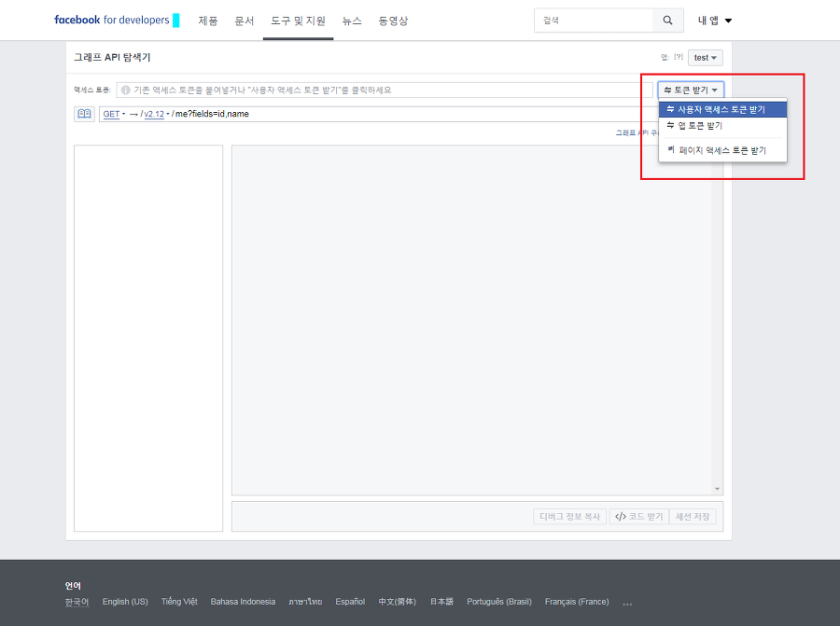Image resolution: width=840 pixels, height=626 pixels.
Task: Select English (US) language
Action: click(125, 602)
